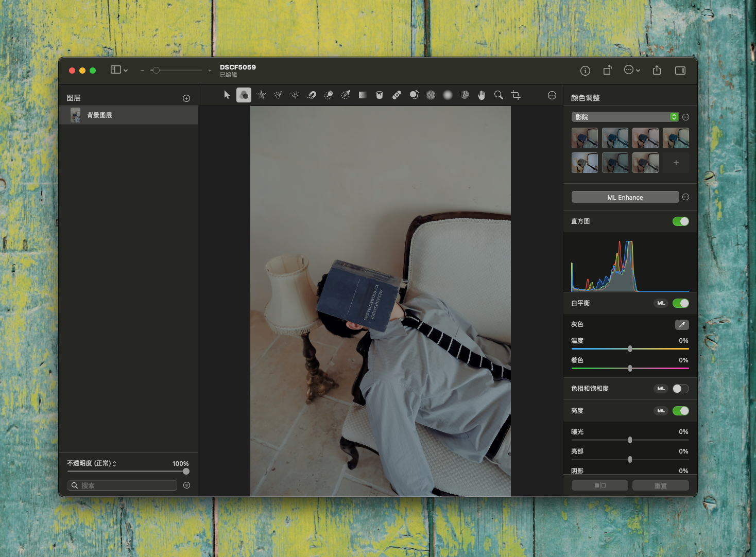The width and height of the screenshot is (756, 557).
Task: Select the Hand pan tool
Action: click(x=482, y=95)
